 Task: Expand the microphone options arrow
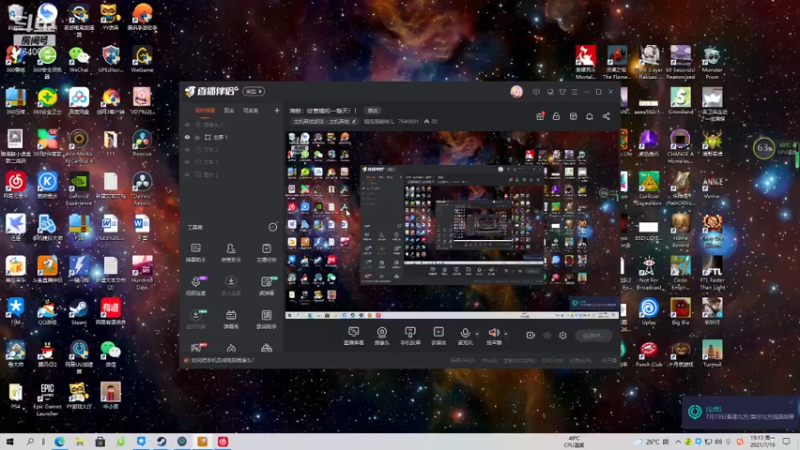tap(477, 334)
